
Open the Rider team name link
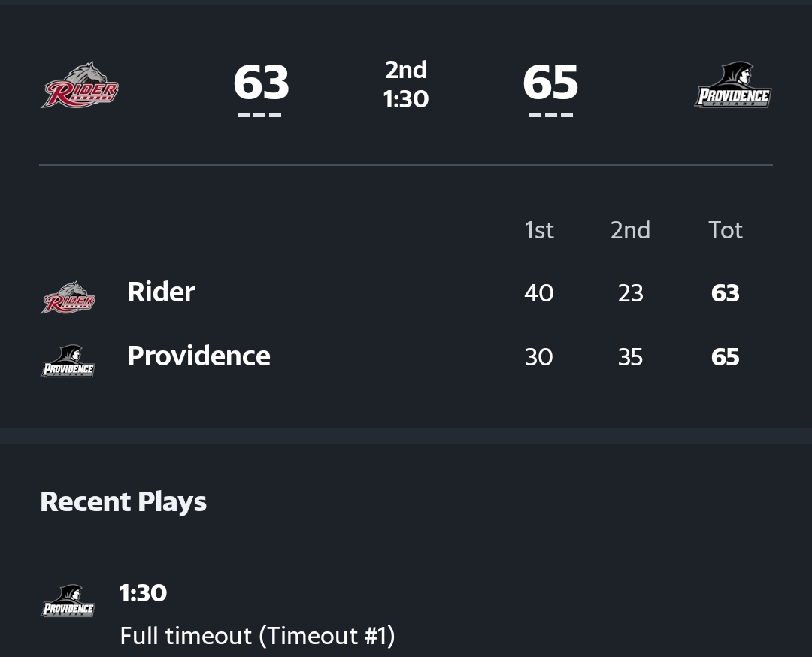click(x=161, y=292)
